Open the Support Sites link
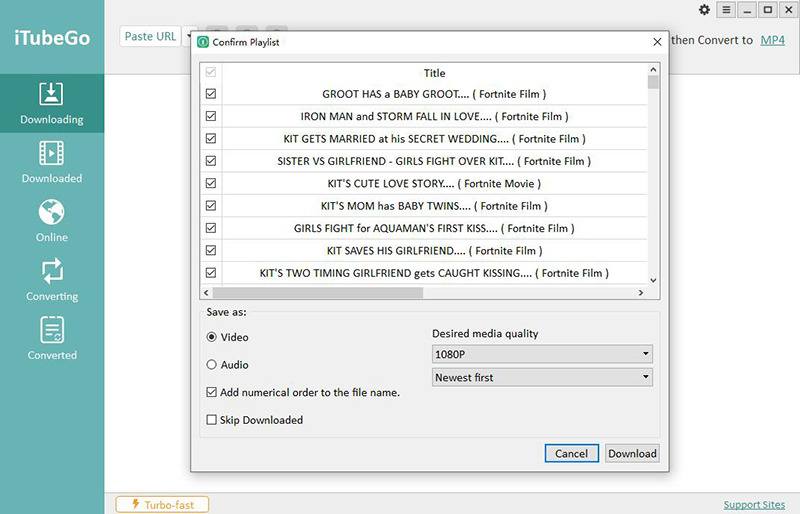The image size is (800, 514). pos(754,505)
